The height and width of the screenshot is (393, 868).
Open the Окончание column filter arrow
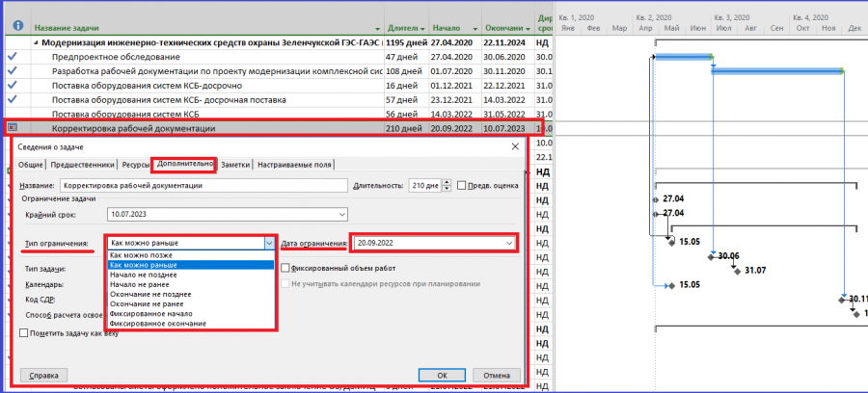click(x=529, y=28)
